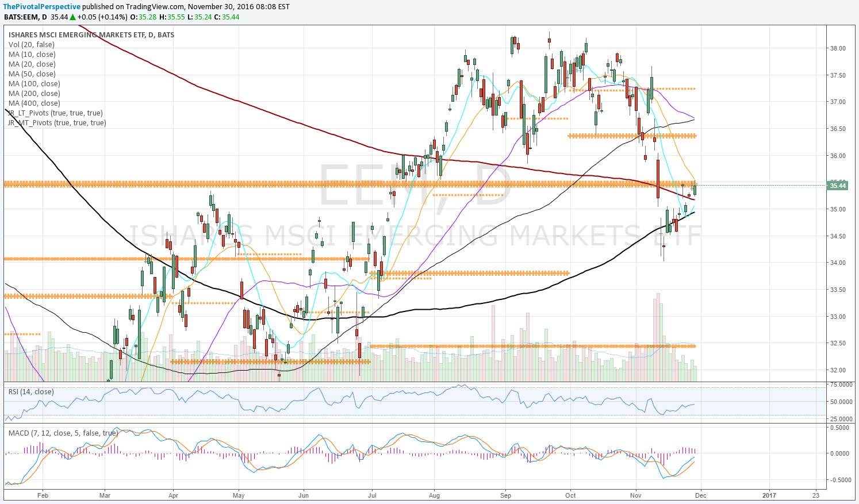
Task: Select the MA (200, close) indicator label
Action: pos(34,94)
